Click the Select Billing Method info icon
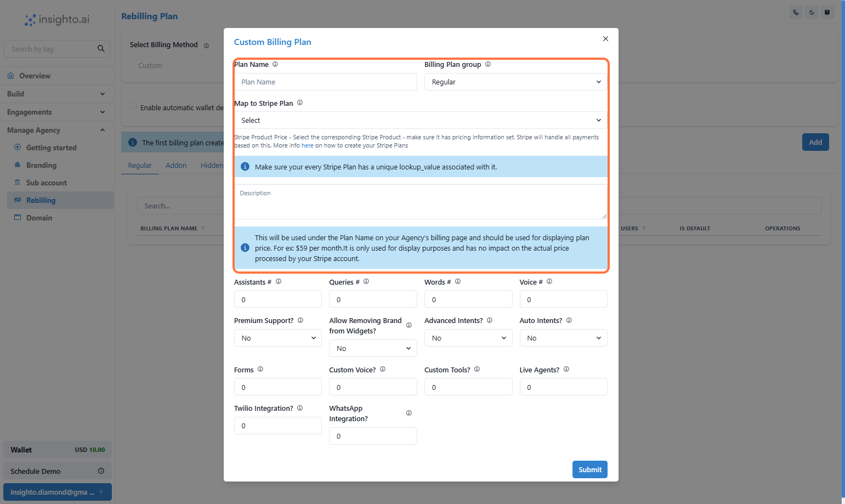The height and width of the screenshot is (504, 845). [x=207, y=46]
